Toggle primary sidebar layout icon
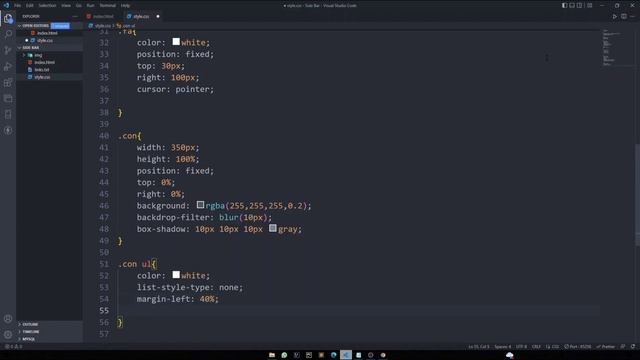Viewport: 640px width, 360px height. [564, 5]
